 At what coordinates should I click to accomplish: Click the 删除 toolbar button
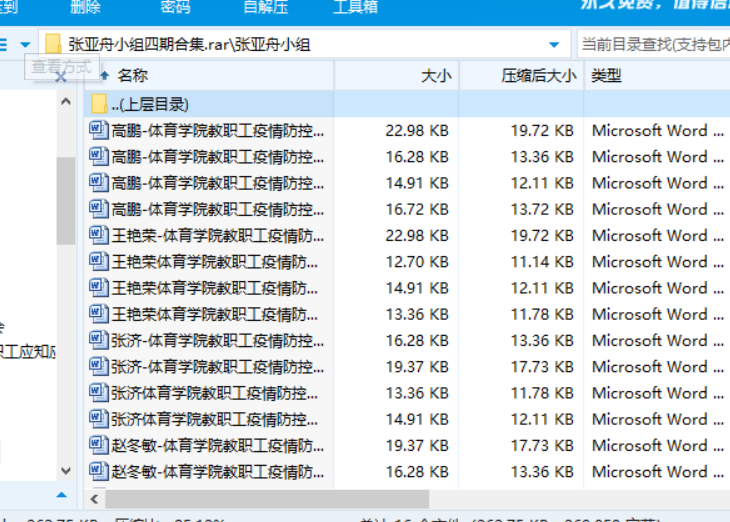[x=85, y=7]
